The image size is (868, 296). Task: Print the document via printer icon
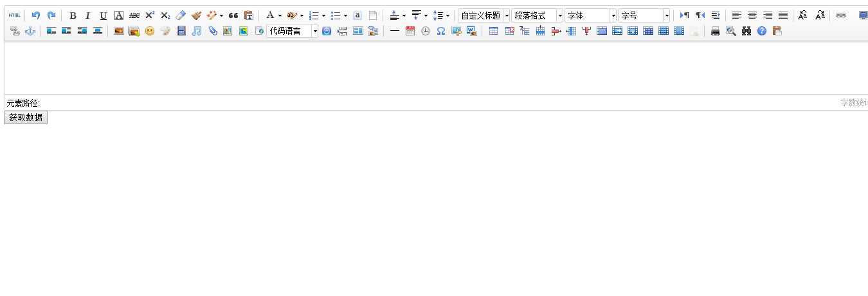pyautogui.click(x=716, y=31)
